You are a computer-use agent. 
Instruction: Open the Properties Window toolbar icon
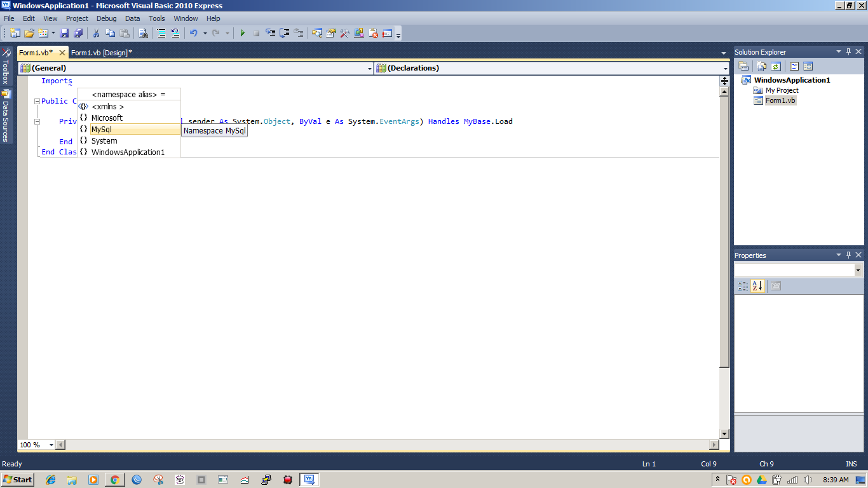(x=330, y=33)
